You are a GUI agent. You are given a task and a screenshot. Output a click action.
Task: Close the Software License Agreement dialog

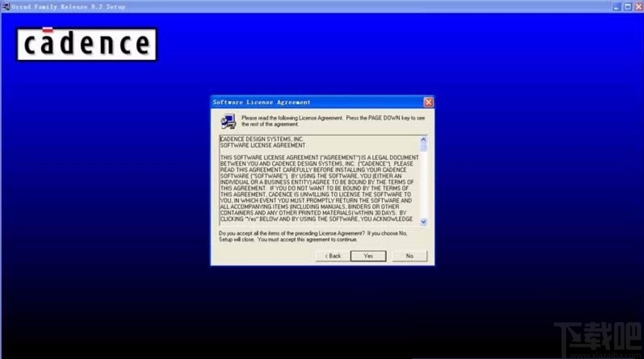tap(428, 102)
